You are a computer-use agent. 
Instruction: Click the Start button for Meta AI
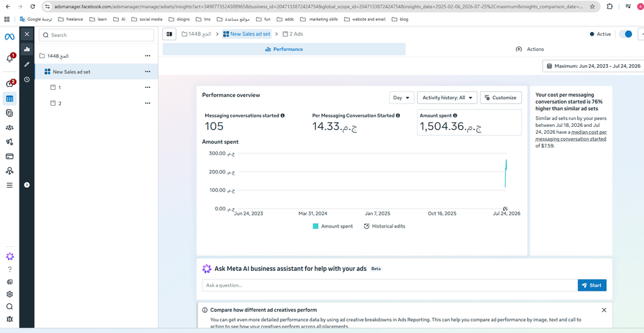point(592,285)
